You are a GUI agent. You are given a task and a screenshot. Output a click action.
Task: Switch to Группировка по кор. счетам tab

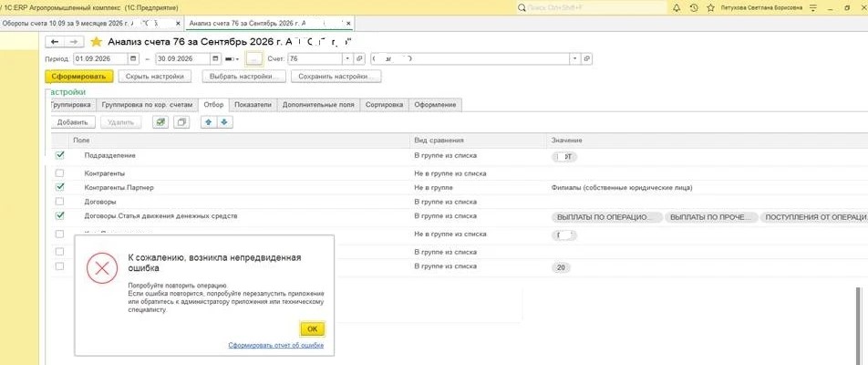pyautogui.click(x=148, y=105)
